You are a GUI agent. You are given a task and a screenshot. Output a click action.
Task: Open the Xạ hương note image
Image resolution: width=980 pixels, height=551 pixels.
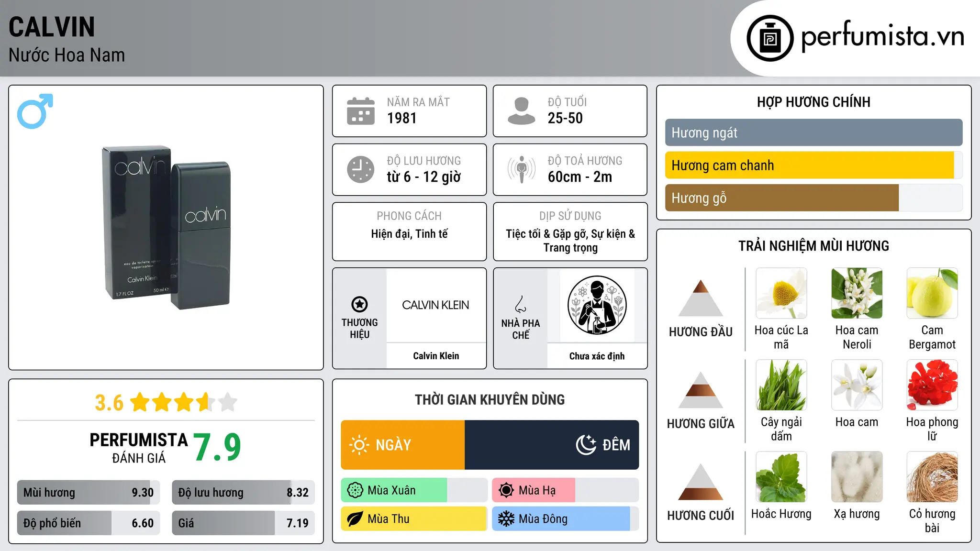[857, 477]
